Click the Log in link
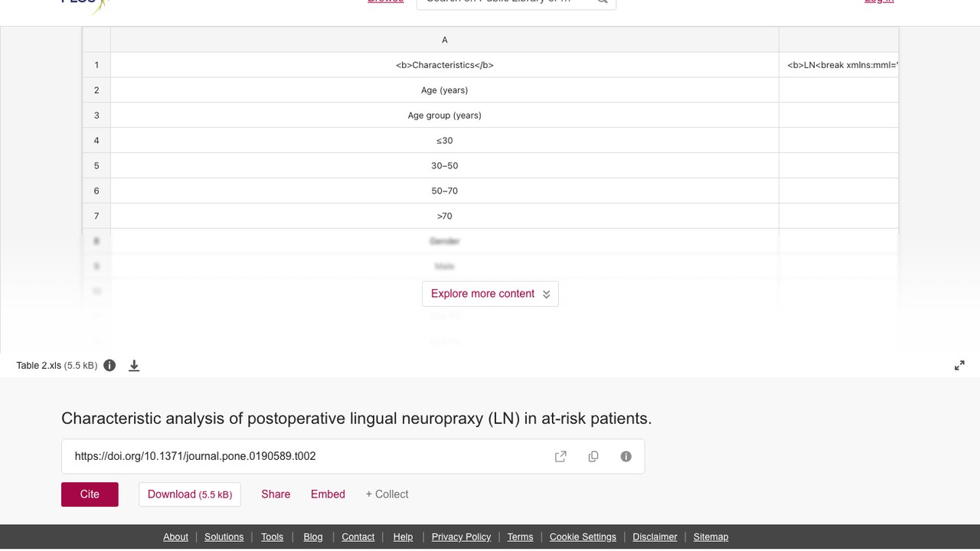This screenshot has height=551, width=980. click(879, 2)
